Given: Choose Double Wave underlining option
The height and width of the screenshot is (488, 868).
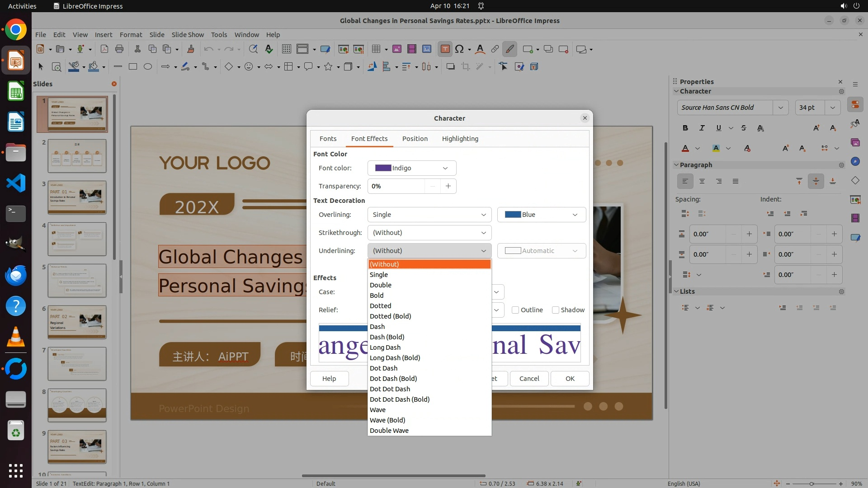Looking at the screenshot, I should (x=389, y=431).
